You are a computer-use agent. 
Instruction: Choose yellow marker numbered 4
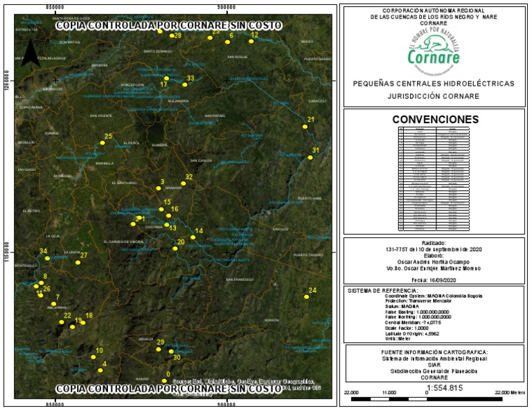point(100,370)
